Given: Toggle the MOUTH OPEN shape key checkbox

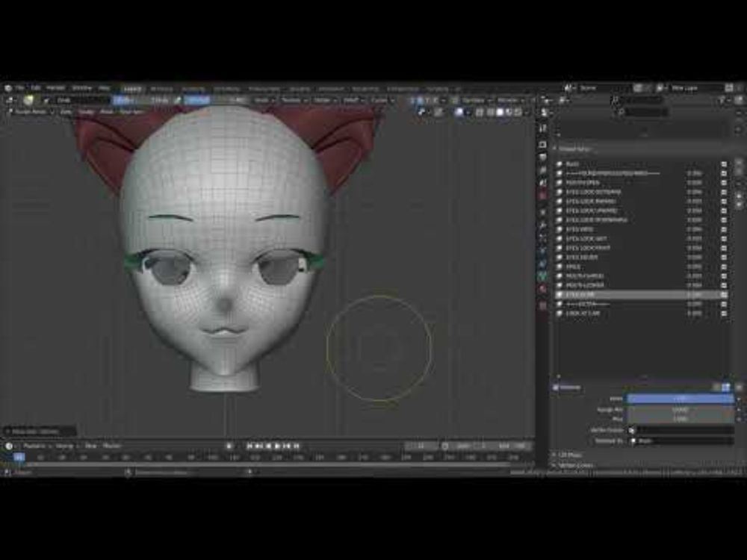Looking at the screenshot, I should (724, 182).
